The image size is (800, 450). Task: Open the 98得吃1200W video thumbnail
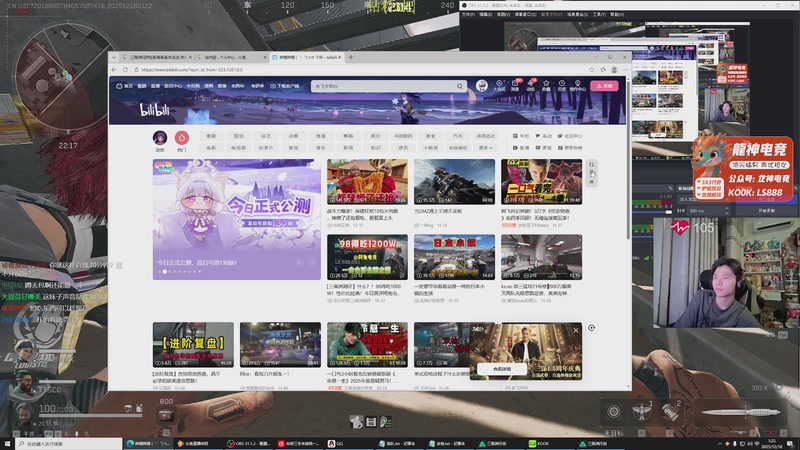point(367,257)
